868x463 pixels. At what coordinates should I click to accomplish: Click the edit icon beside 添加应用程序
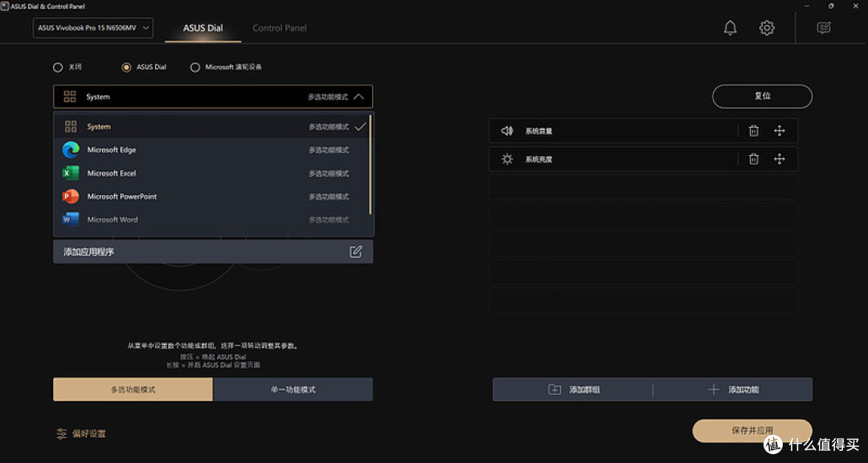click(355, 252)
